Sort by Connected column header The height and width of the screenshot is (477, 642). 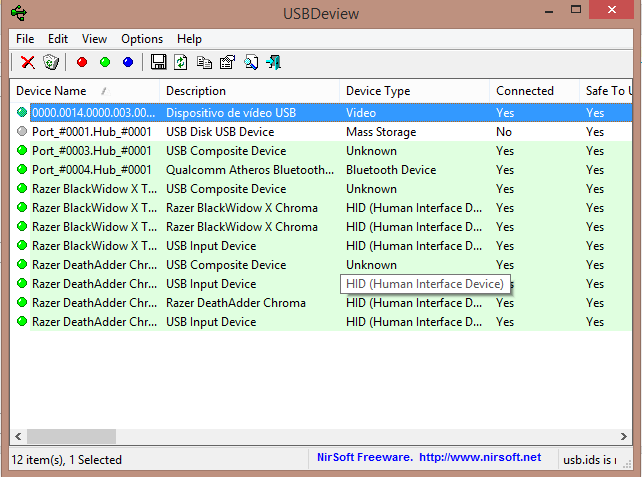[534, 91]
